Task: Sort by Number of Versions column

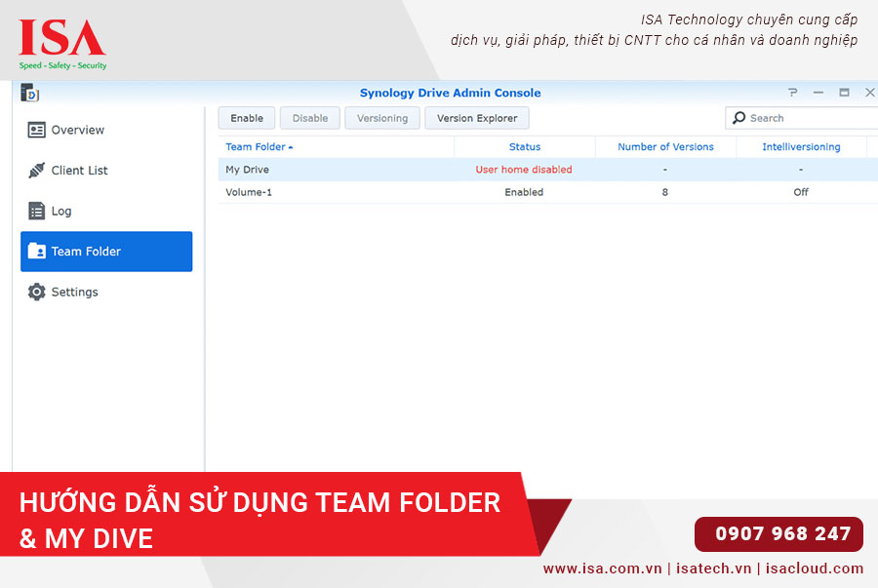Action: pos(665,146)
